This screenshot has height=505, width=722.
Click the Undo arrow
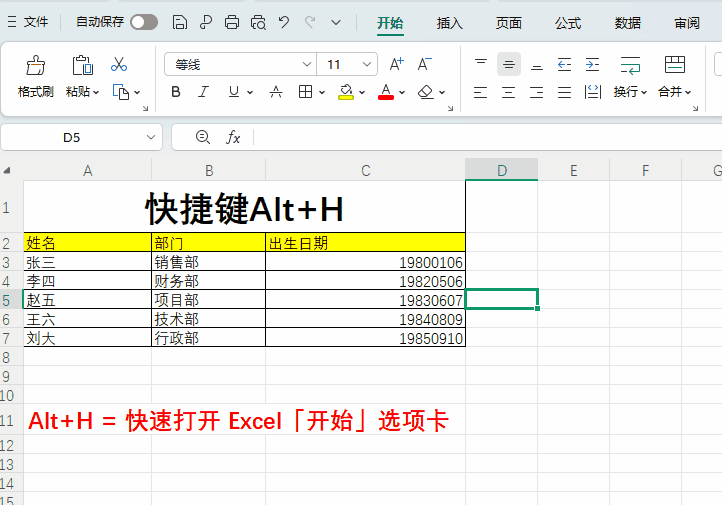coord(284,22)
